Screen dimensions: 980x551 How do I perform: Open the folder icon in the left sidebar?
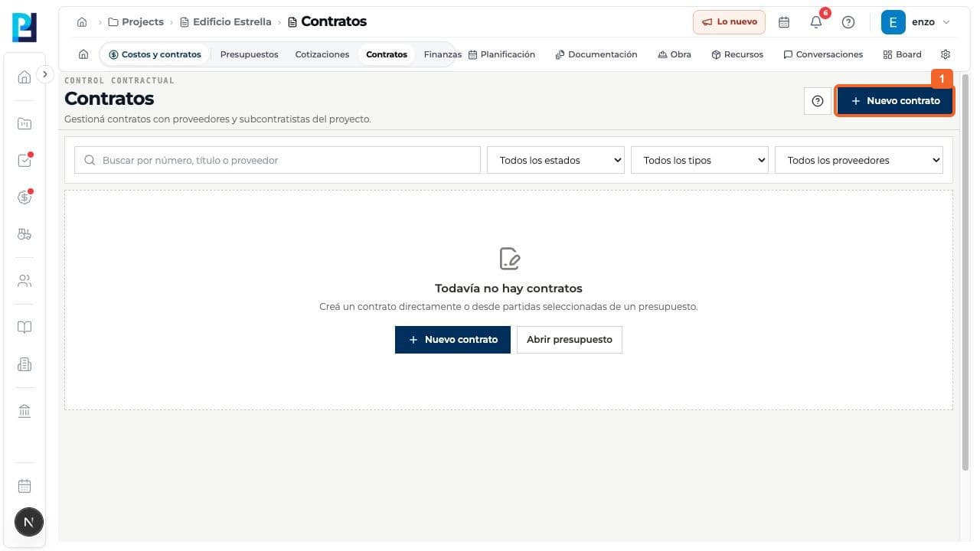24,123
